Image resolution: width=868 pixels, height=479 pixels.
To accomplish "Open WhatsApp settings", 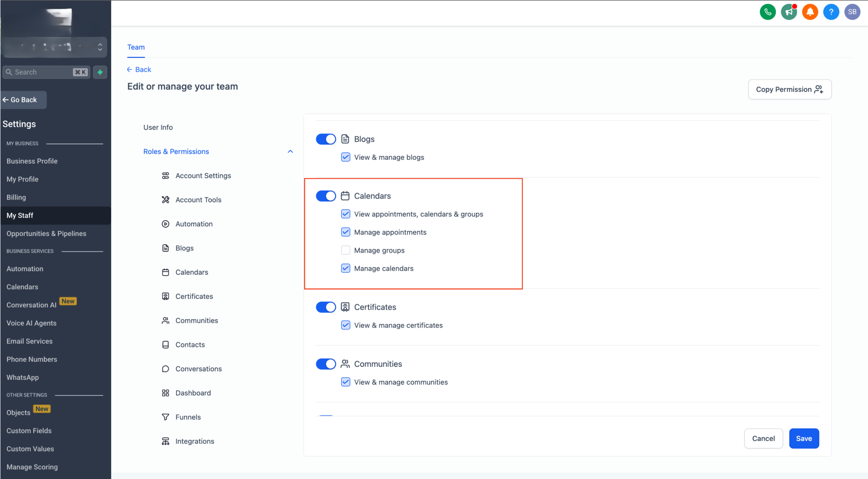I will pos(23,377).
